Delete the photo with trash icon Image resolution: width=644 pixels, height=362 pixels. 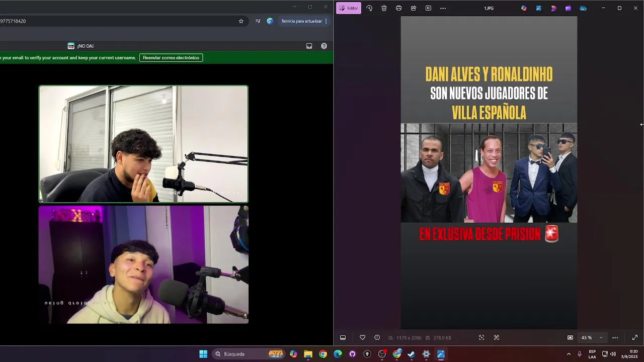384,8
